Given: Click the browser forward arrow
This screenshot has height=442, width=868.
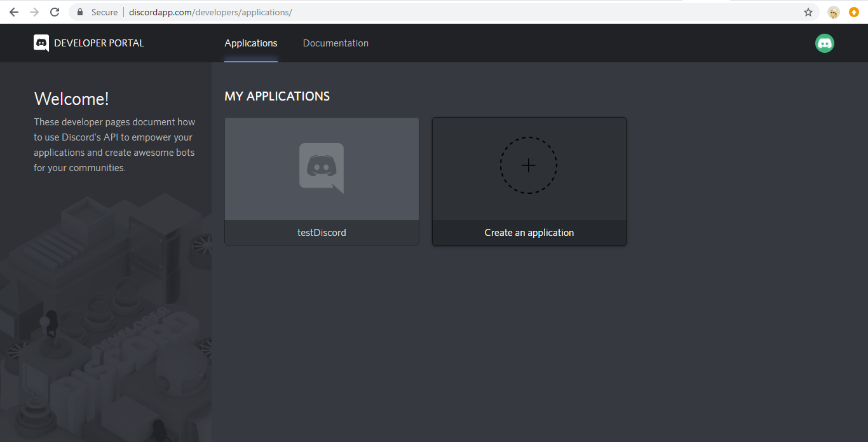Looking at the screenshot, I should (x=34, y=12).
